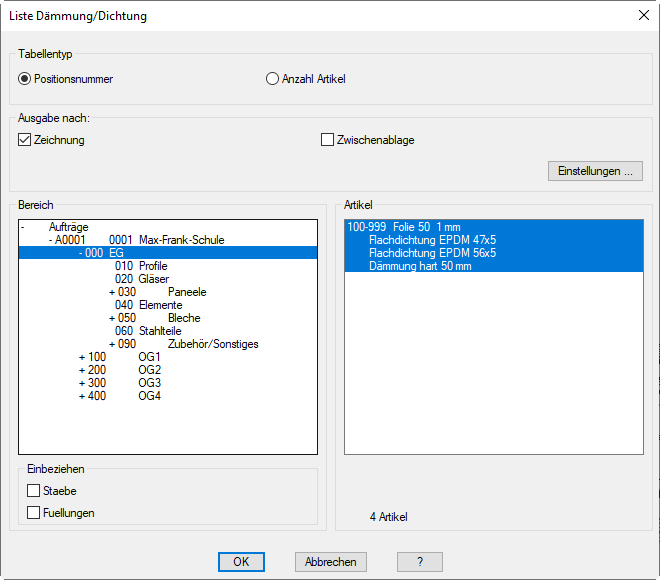Expand the 100 OG1 tree node
The image size is (660, 580).
tap(82, 357)
